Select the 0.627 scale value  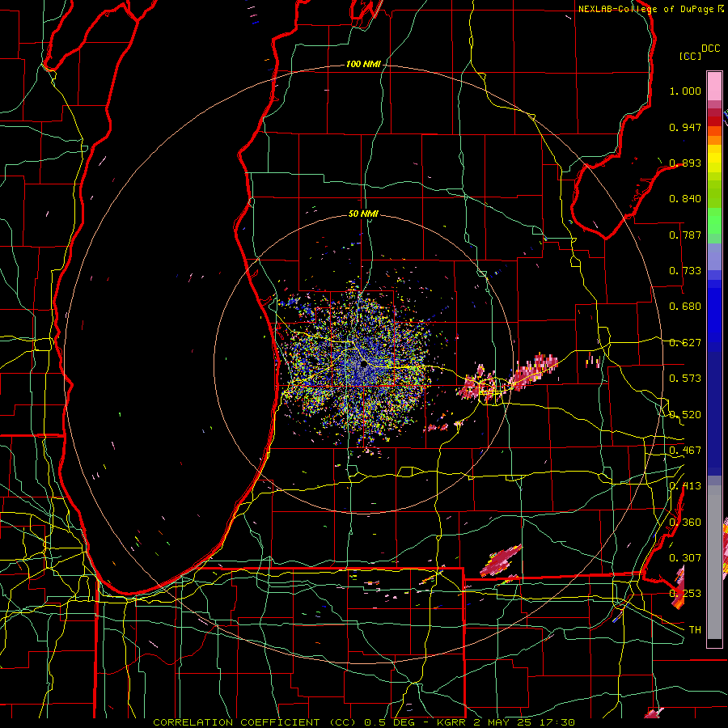685,343
